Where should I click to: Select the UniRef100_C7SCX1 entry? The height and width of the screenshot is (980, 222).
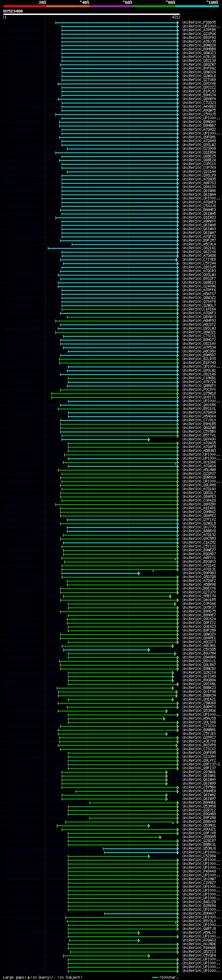point(199,336)
